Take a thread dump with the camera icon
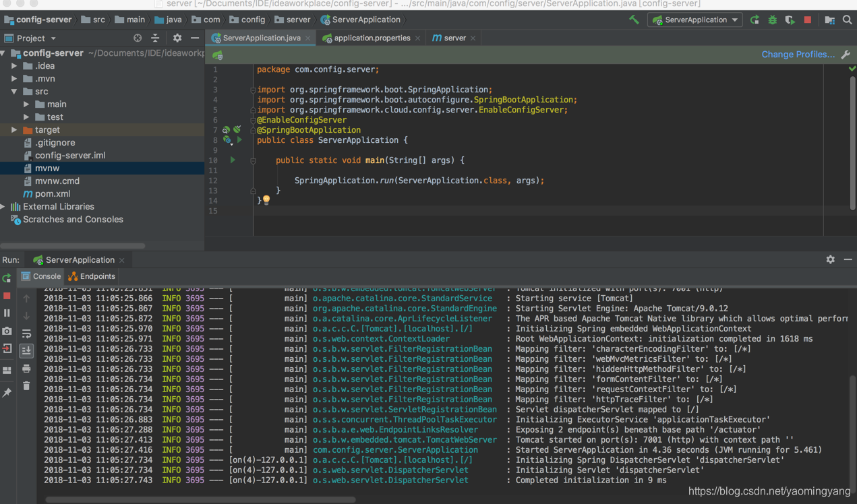The image size is (857, 504). [7, 331]
